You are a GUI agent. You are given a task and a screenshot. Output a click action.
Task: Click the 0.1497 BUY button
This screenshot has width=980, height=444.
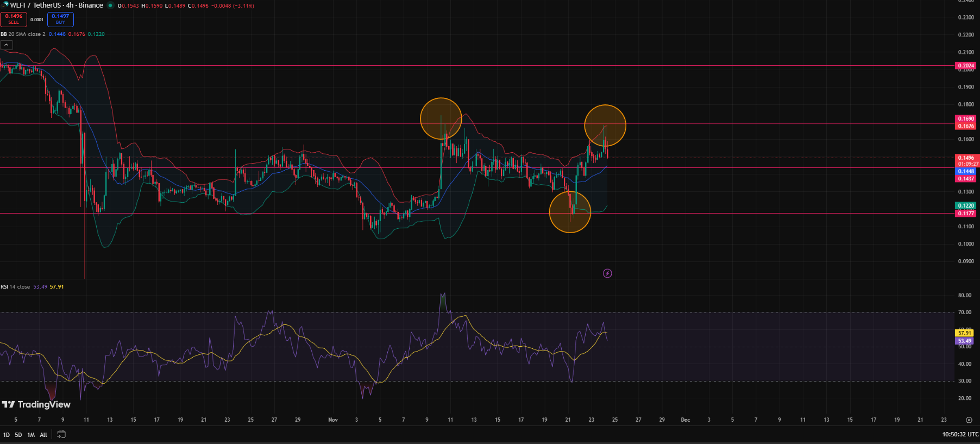pyautogui.click(x=60, y=19)
